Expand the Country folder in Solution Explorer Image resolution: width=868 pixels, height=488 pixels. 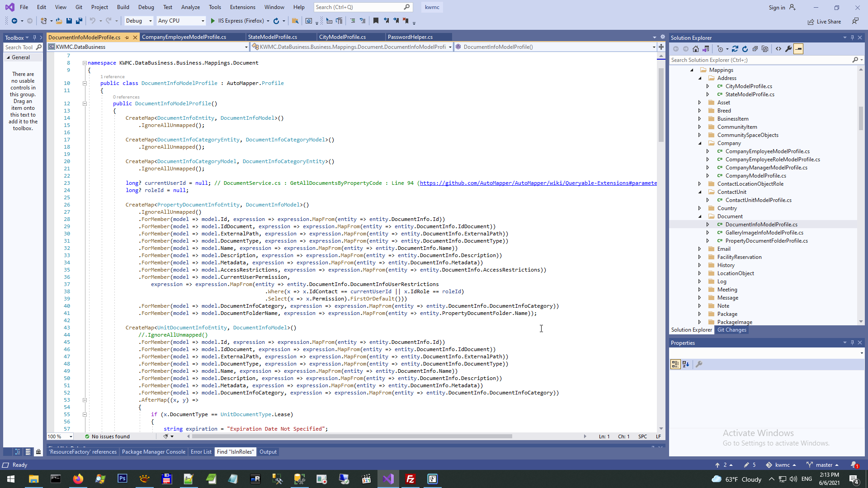[x=700, y=208]
